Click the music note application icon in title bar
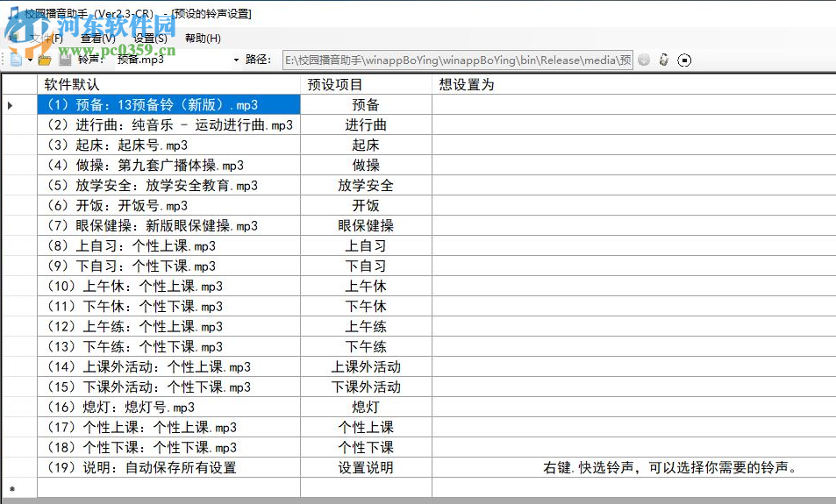The height and width of the screenshot is (504, 836). pyautogui.click(x=14, y=12)
